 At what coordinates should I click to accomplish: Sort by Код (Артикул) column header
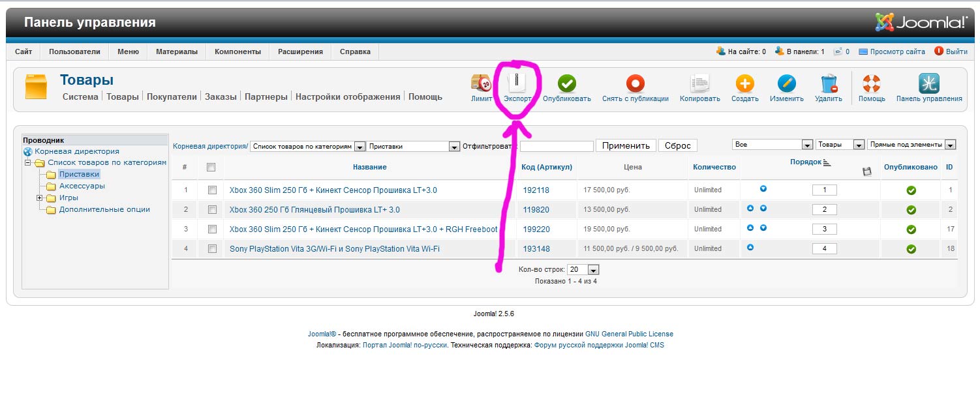[x=547, y=167]
